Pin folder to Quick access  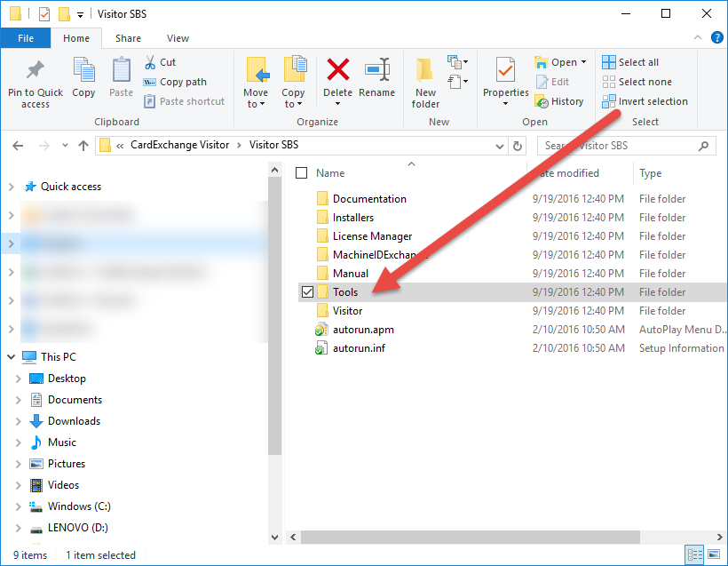[36, 84]
